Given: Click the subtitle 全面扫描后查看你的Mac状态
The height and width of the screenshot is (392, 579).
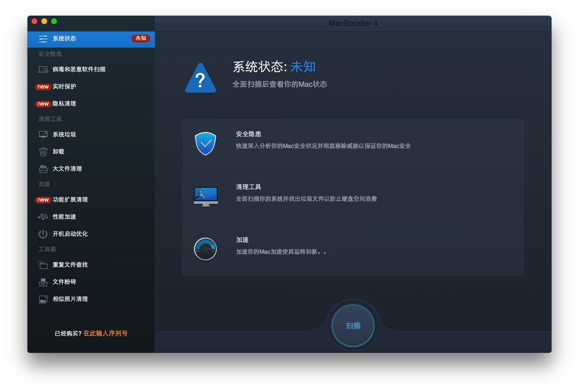Looking at the screenshot, I should pos(279,85).
